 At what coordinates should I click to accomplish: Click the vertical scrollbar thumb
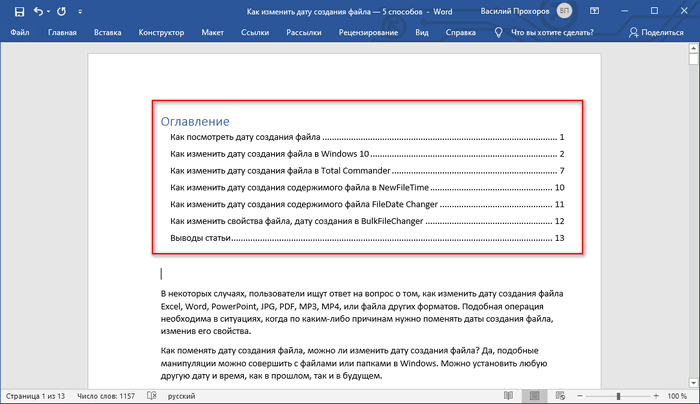pos(693,59)
